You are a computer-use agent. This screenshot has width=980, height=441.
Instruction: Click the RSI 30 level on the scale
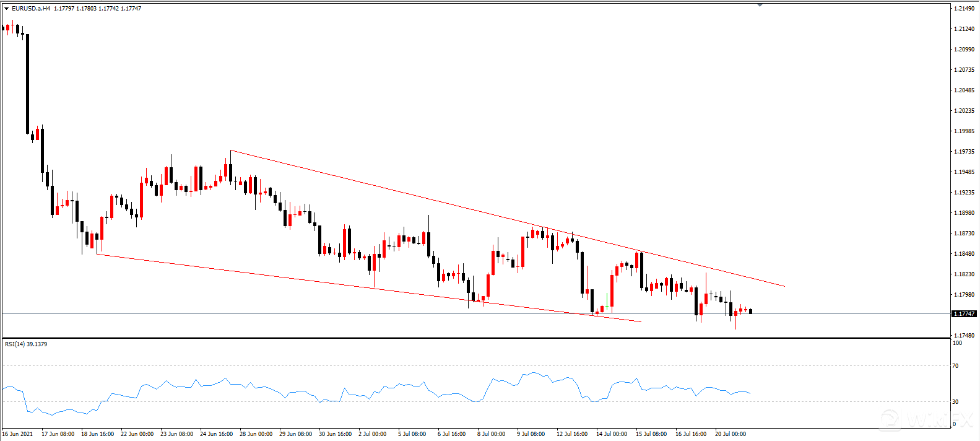[956, 402]
